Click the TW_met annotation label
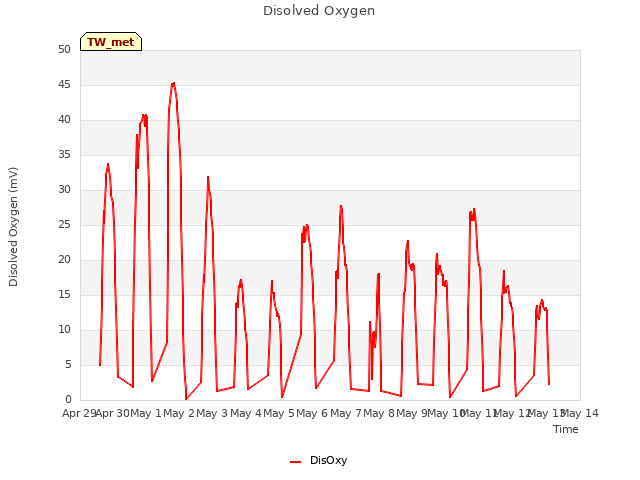640x480 pixels. point(111,42)
